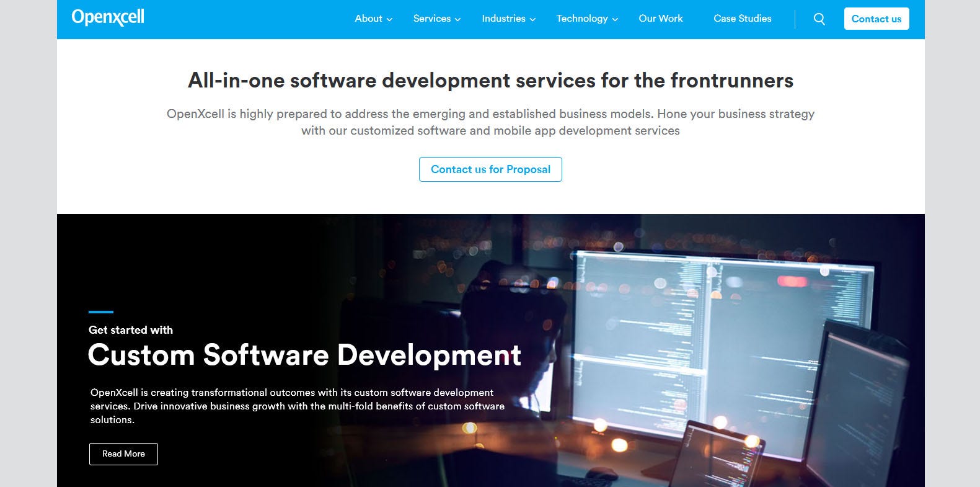Open the search magnifier icon
The height and width of the screenshot is (487, 980).
(x=819, y=19)
